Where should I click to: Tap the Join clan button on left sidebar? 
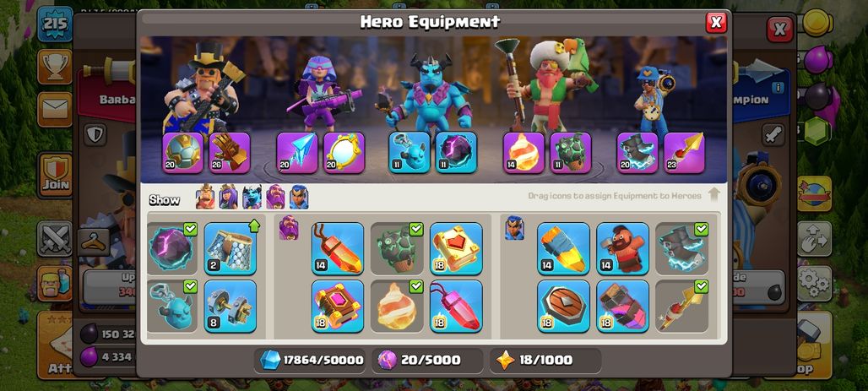tap(54, 175)
